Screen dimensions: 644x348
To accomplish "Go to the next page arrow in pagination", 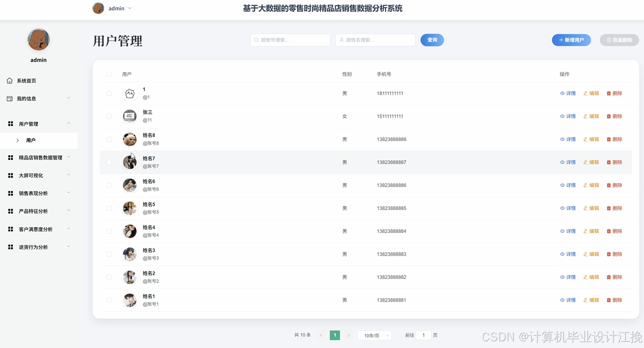I will 349,335.
